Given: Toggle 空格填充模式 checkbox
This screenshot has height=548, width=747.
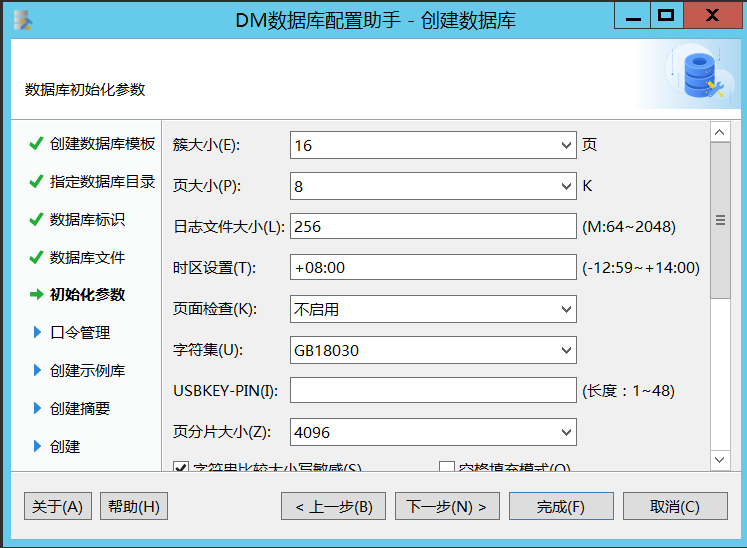Looking at the screenshot, I should pyautogui.click(x=446, y=467).
